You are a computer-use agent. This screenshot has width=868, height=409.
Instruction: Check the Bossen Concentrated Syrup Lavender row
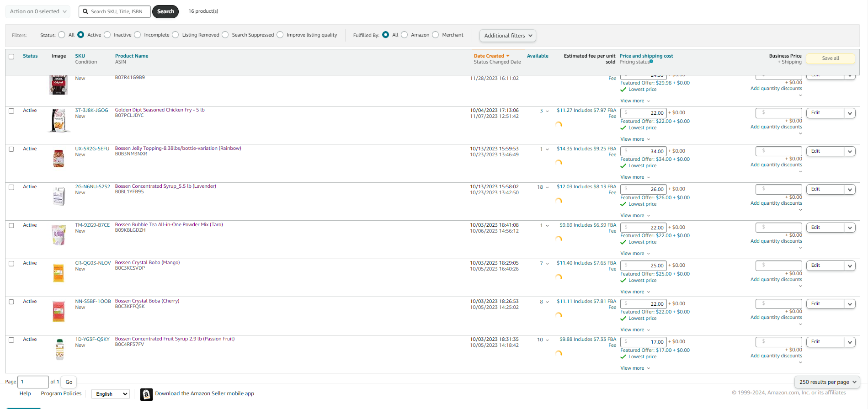[x=11, y=187]
